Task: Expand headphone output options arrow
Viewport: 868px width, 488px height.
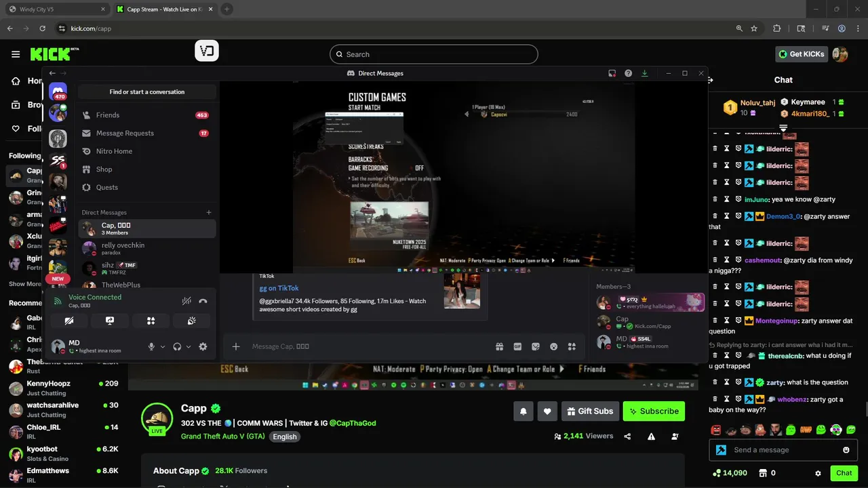Action: coord(189,347)
